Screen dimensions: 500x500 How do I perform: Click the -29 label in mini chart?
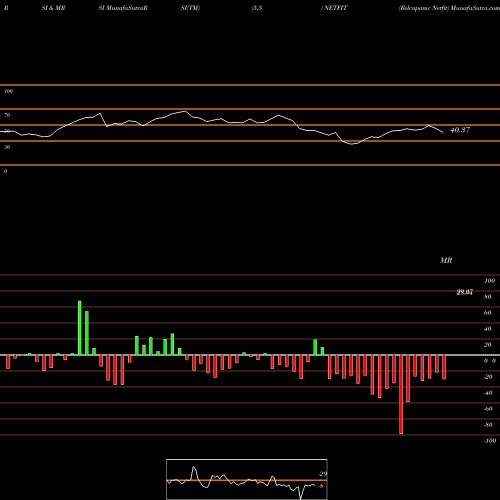(322, 474)
